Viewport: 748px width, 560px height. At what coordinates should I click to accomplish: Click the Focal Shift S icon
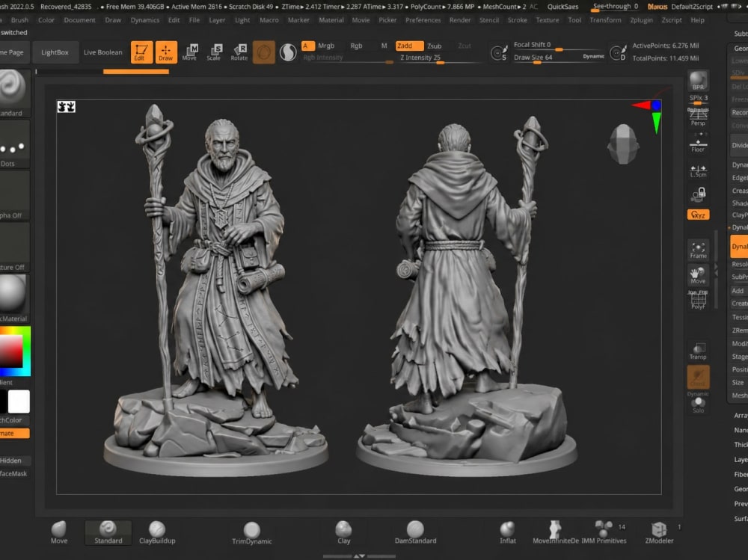499,52
